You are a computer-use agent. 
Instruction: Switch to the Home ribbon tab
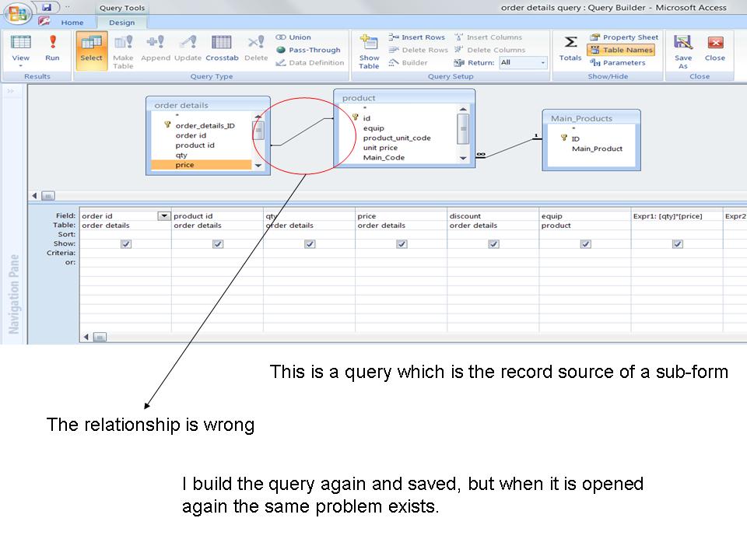[72, 23]
